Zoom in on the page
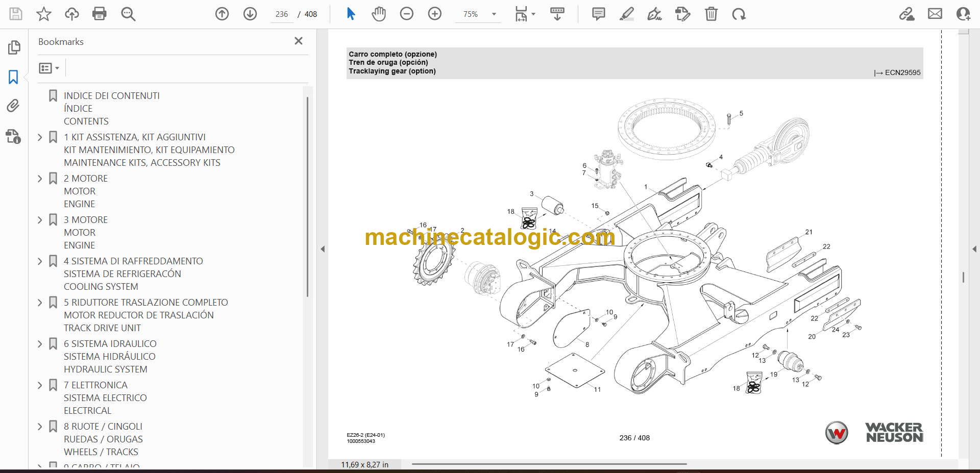The image size is (980, 473). coord(435,14)
